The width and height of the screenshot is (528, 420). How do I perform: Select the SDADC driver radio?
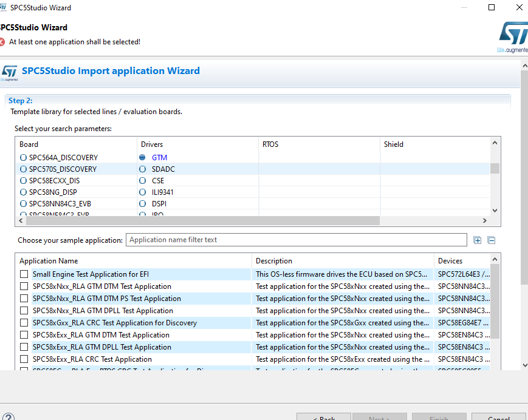(142, 169)
